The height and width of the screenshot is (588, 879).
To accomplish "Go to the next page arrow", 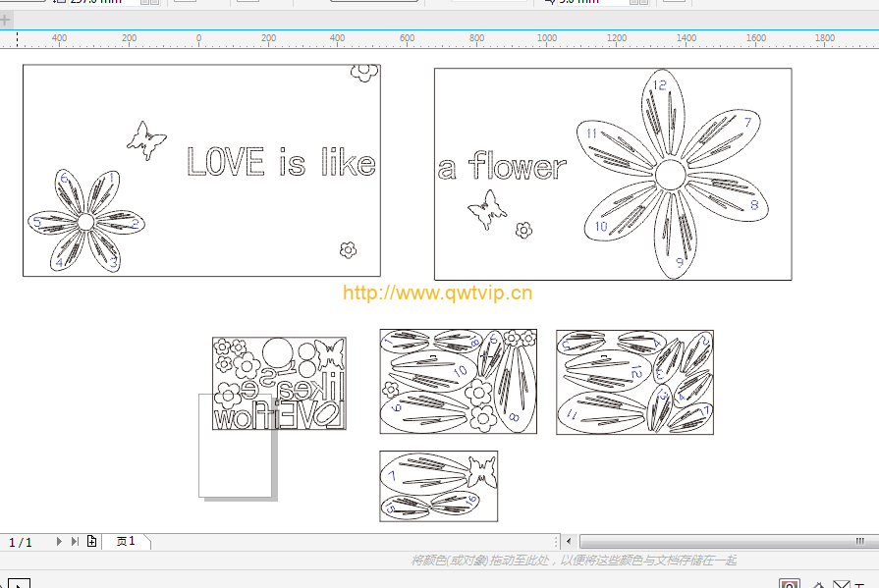I will (x=59, y=542).
